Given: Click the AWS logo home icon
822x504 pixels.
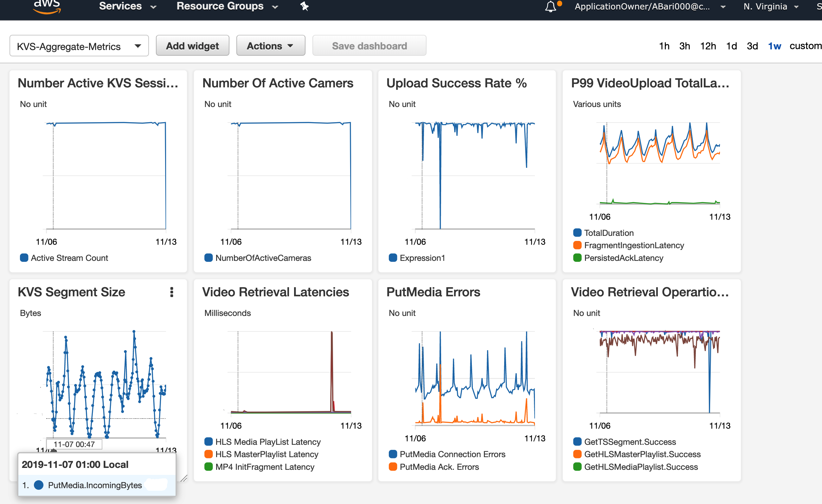Looking at the screenshot, I should coord(47,7).
